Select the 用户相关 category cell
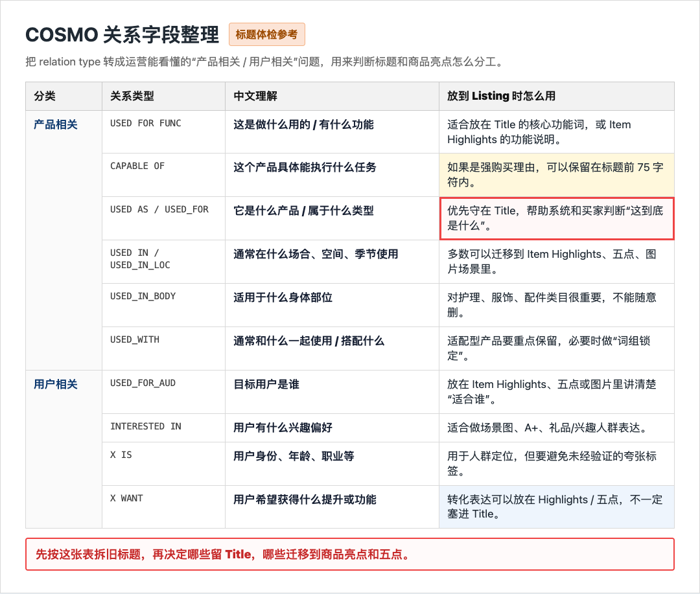 64,450
